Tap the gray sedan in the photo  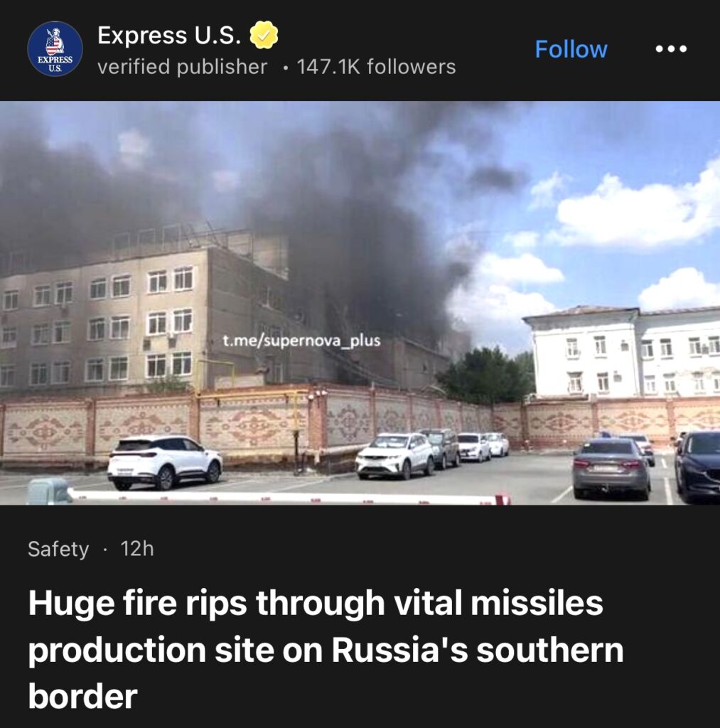click(x=611, y=469)
